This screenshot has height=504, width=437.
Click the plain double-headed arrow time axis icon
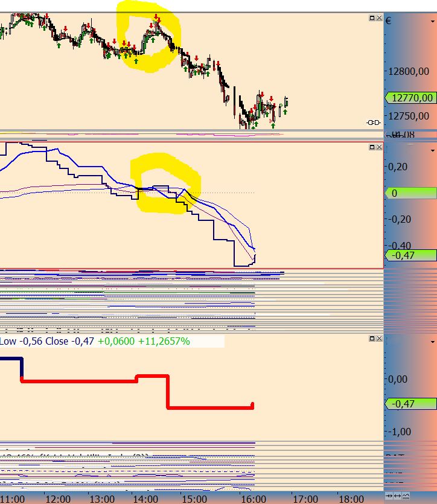pyautogui.click(x=398, y=496)
